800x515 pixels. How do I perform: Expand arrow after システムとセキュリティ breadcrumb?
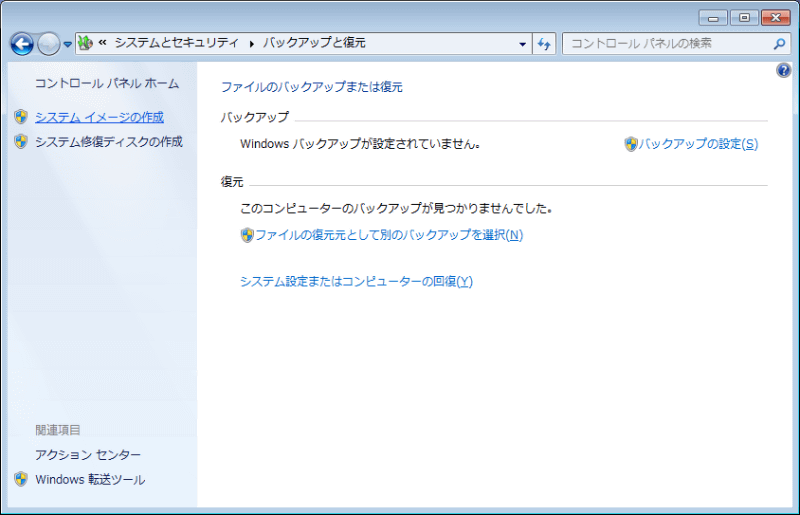(252, 44)
